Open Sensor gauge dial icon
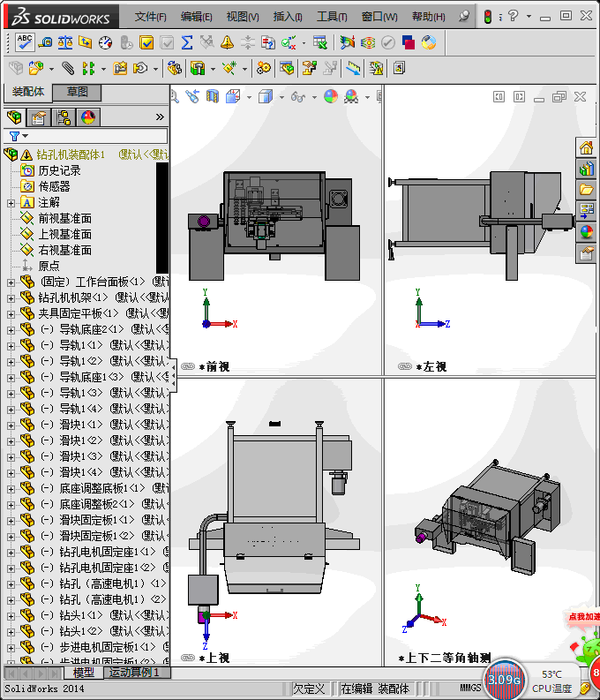Viewport: 600px width, 700px height. tap(105, 42)
